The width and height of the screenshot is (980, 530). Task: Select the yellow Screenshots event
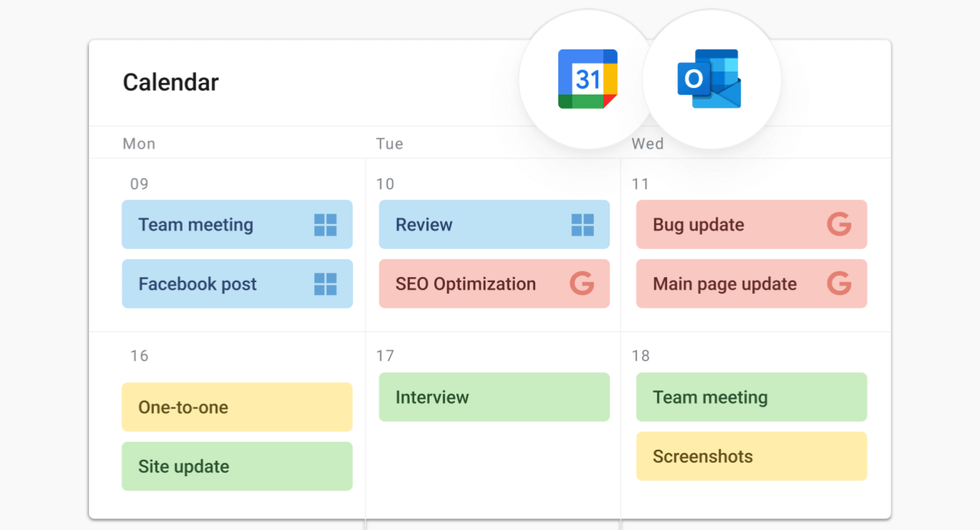coord(751,456)
